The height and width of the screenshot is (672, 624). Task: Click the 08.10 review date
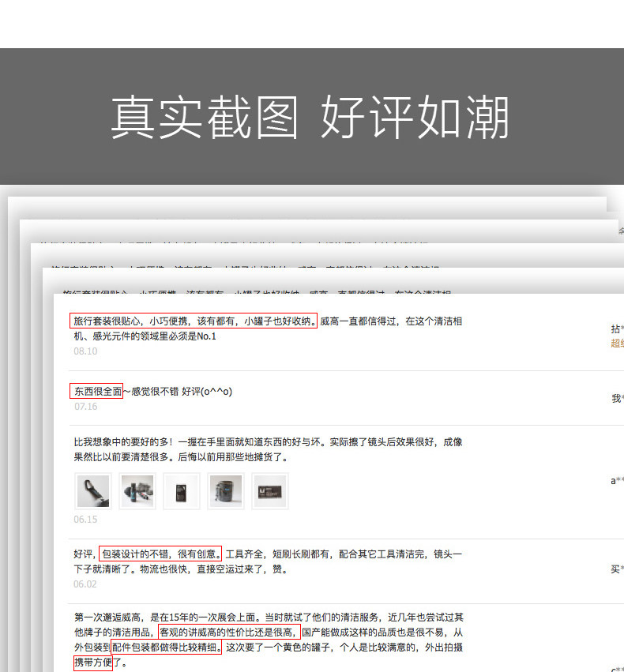(85, 351)
